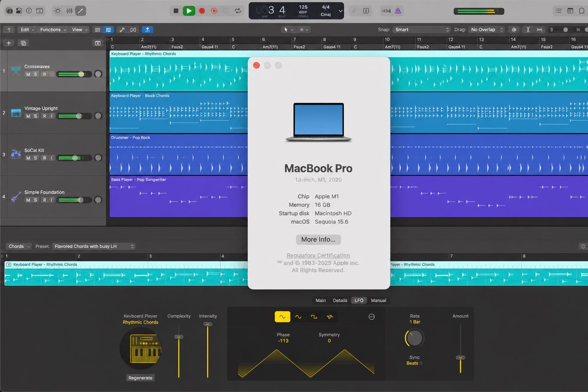This screenshot has height=392, width=588.
Task: Open LFO more options ellipsis button
Action: 372,317
